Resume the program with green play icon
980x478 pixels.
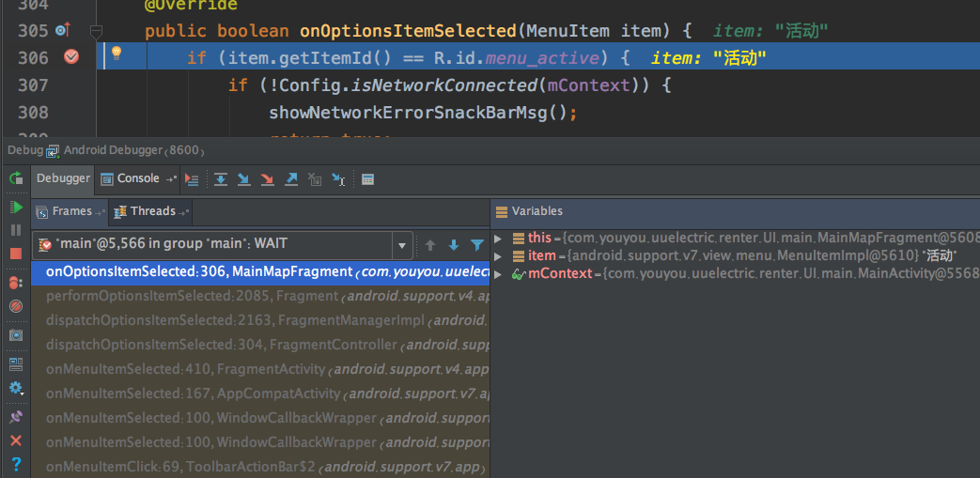point(16,207)
